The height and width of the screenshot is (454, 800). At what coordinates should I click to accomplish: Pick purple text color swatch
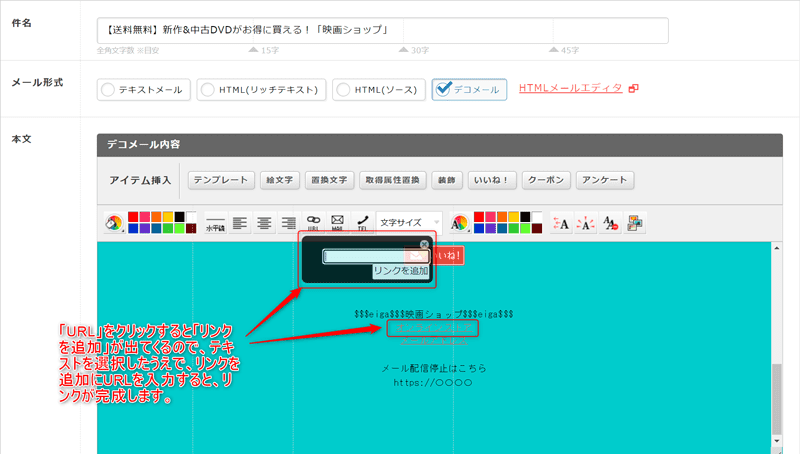tap(490, 229)
